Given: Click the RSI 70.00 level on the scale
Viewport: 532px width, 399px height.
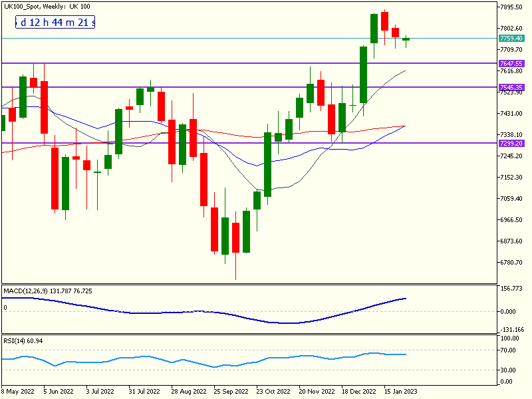Looking at the screenshot, I should click(509, 349).
